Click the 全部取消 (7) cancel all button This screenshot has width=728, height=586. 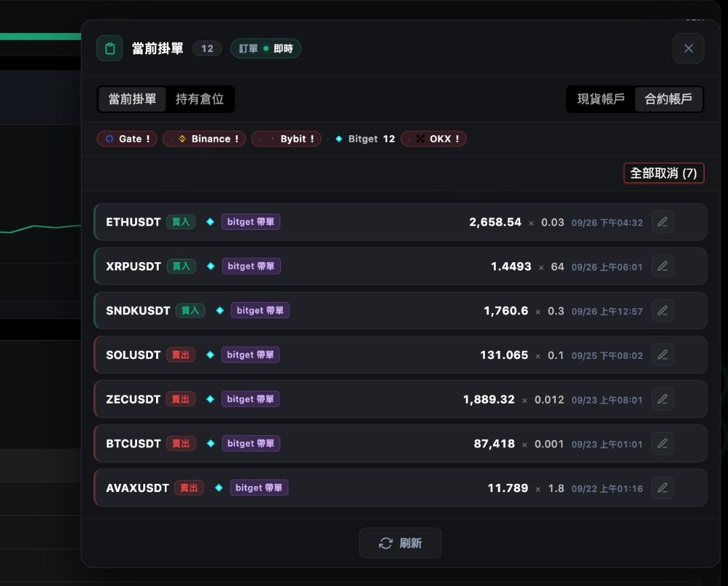pos(663,173)
